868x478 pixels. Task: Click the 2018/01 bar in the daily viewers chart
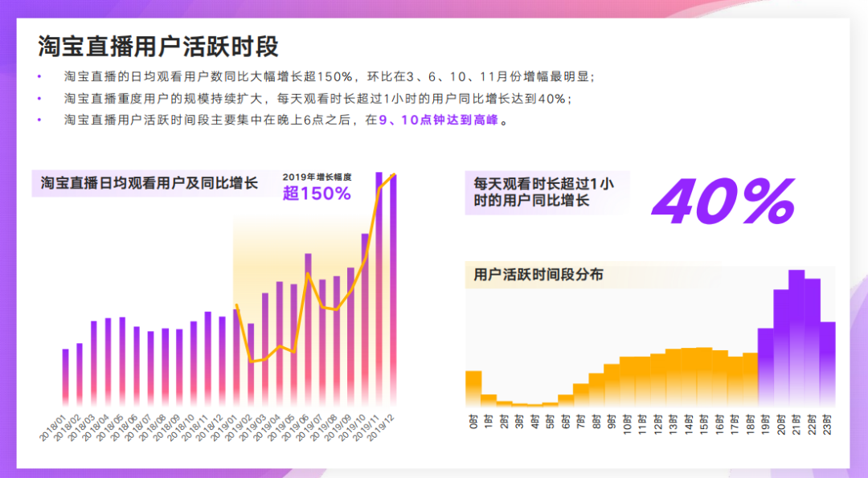coord(66,378)
